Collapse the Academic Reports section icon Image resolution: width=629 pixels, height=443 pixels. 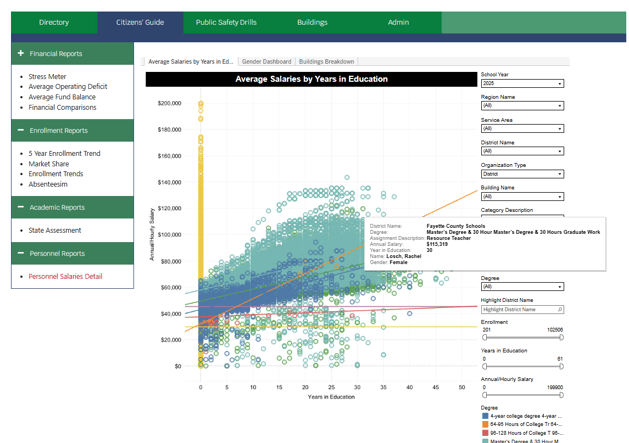coord(21,207)
